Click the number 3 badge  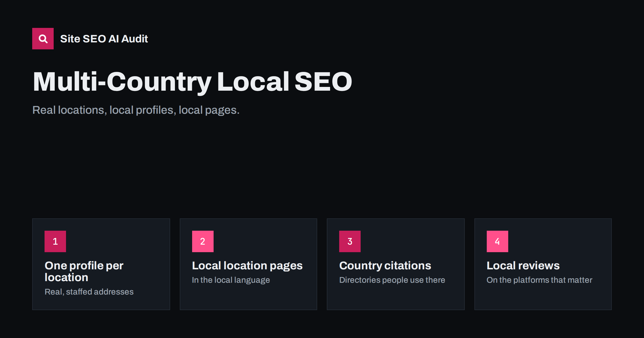point(350,241)
